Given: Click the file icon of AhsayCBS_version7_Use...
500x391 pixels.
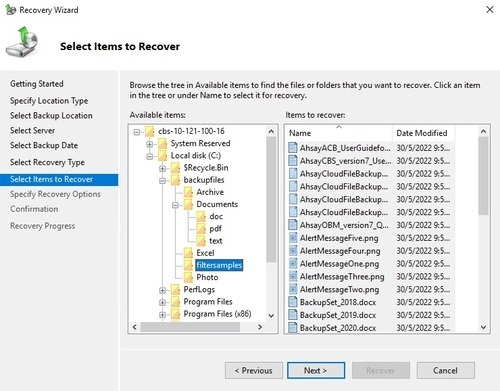Looking at the screenshot, I should tap(293, 161).
